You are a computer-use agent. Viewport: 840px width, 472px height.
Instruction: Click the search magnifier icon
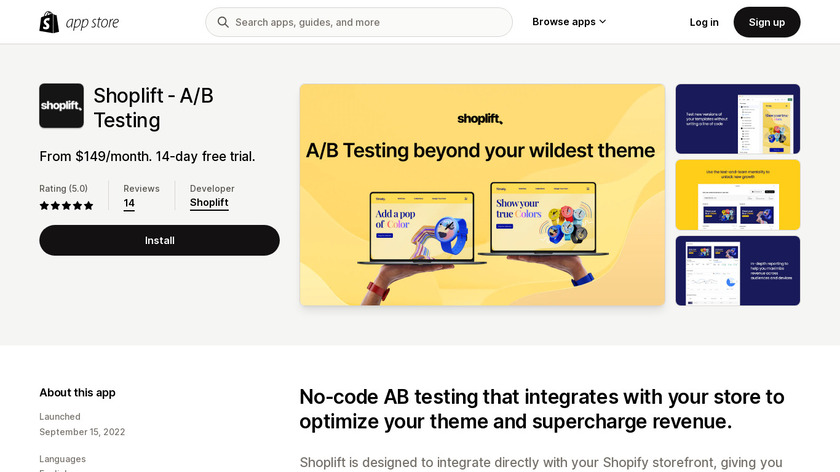click(222, 22)
